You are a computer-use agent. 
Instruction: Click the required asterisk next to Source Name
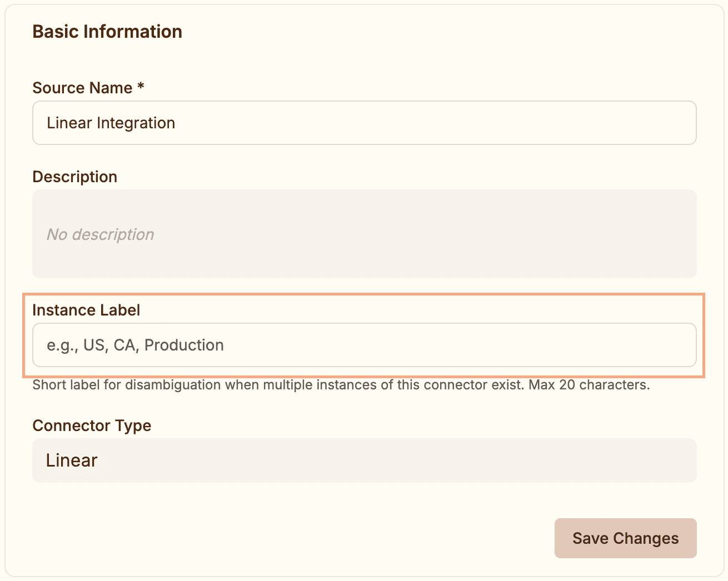pyautogui.click(x=140, y=87)
